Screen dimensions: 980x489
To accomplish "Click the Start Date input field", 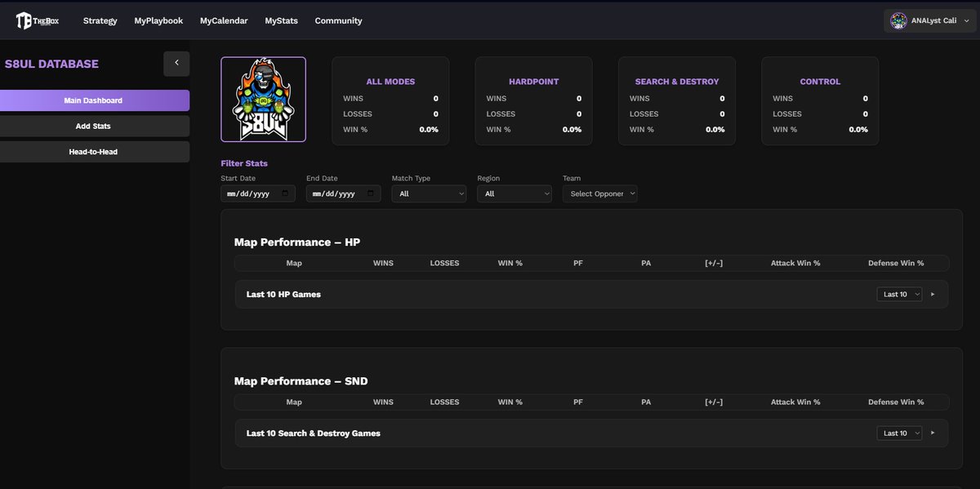I will [258, 193].
